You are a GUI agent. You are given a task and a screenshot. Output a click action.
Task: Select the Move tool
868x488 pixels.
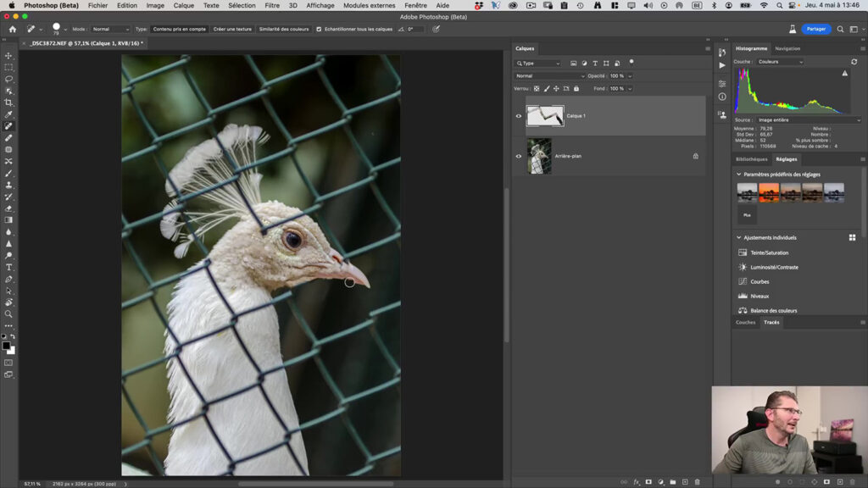click(8, 55)
